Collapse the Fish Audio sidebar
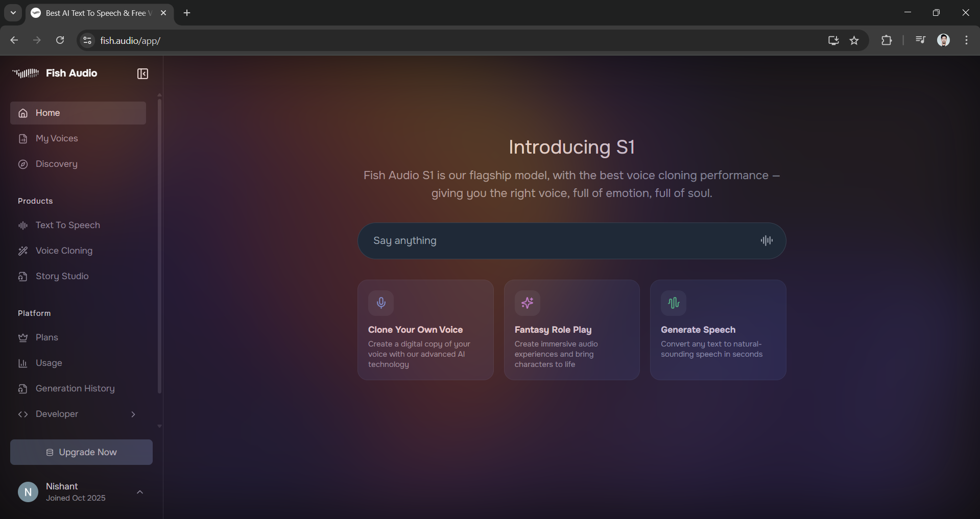This screenshot has width=980, height=519. point(142,73)
